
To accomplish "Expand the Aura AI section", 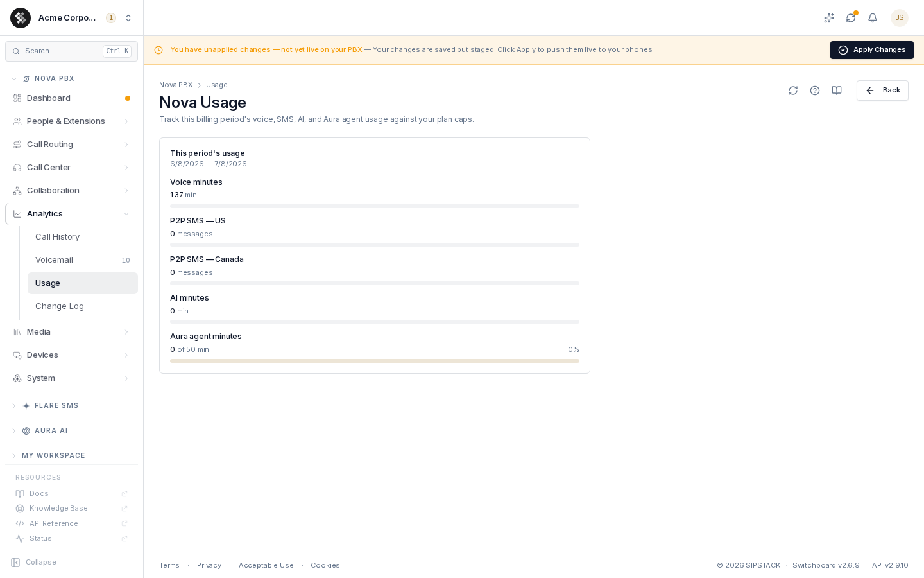I will click(x=14, y=431).
